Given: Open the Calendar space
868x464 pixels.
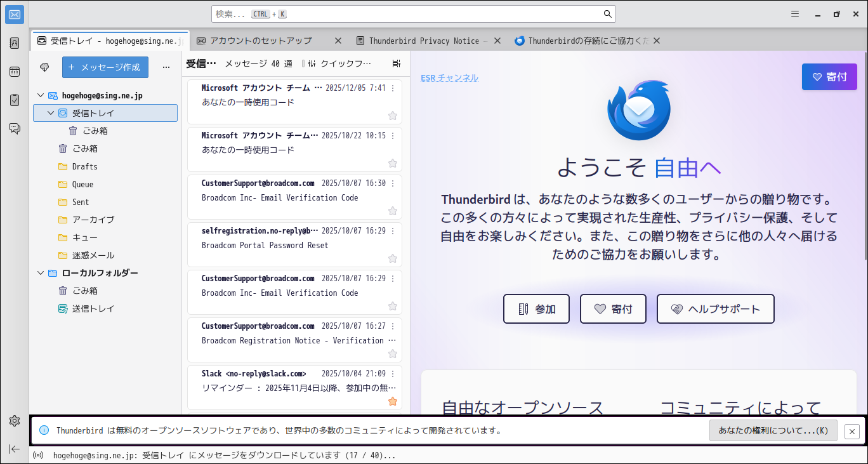Looking at the screenshot, I should [15, 72].
